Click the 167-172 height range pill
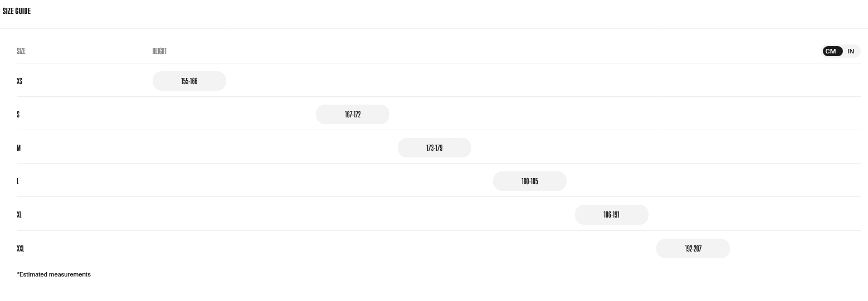Image resolution: width=868 pixels, height=301 pixels. click(x=353, y=115)
